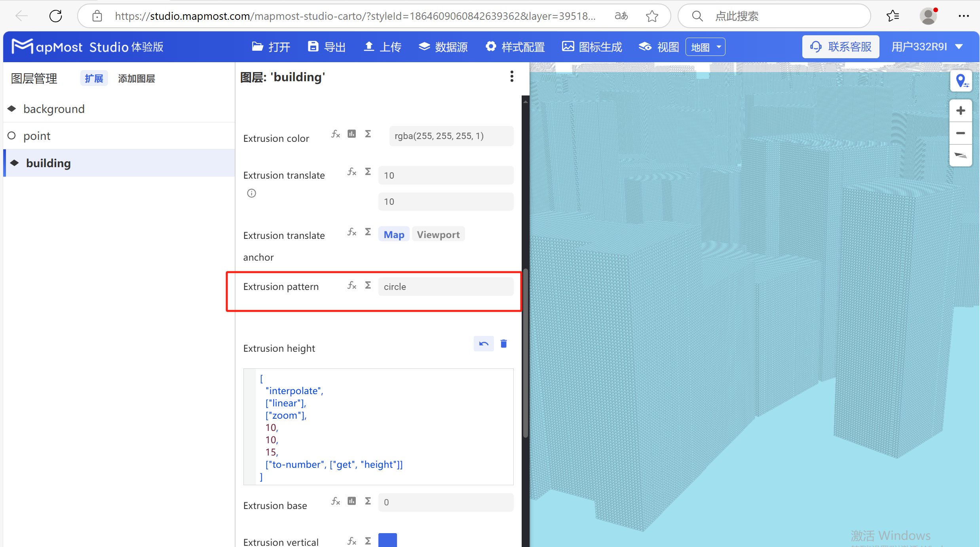Click the circle value field of Extrusion pattern
980x547 pixels.
446,286
